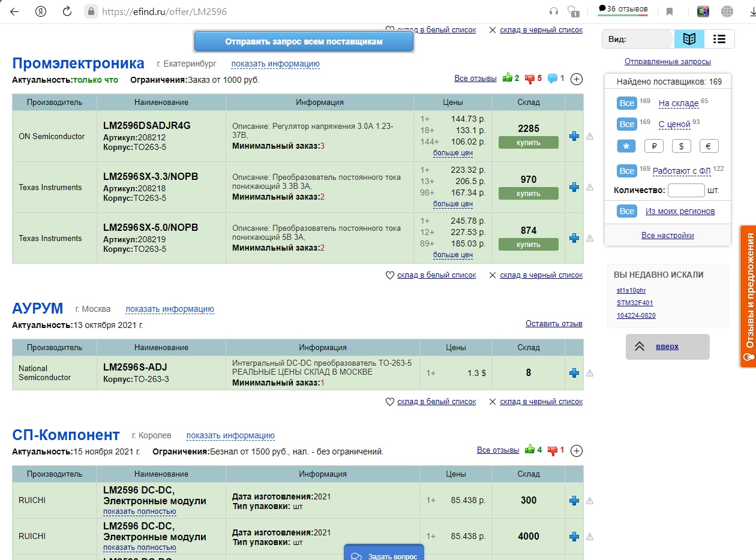Show more prices for LM2596DSADJR4G

click(453, 153)
